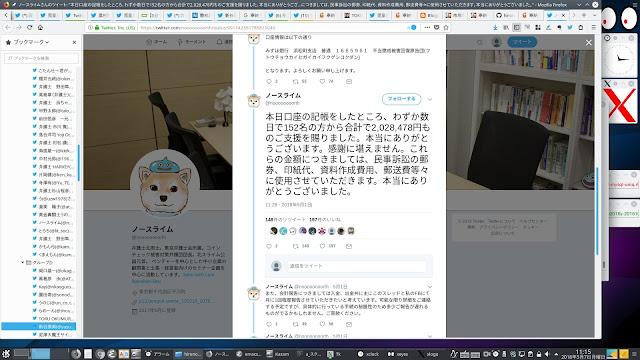640x360 pixels.
Task: Switch to the first Twitter tab
Action: tap(24, 15)
